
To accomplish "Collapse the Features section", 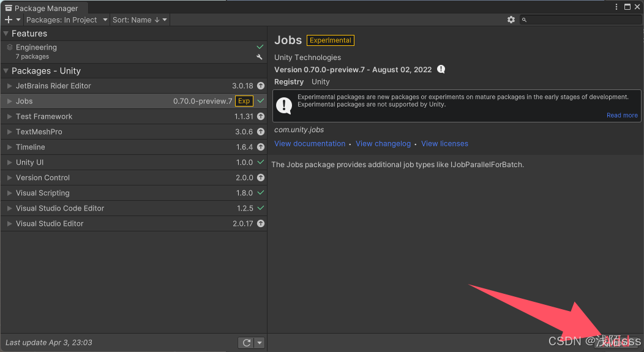I will coord(6,34).
